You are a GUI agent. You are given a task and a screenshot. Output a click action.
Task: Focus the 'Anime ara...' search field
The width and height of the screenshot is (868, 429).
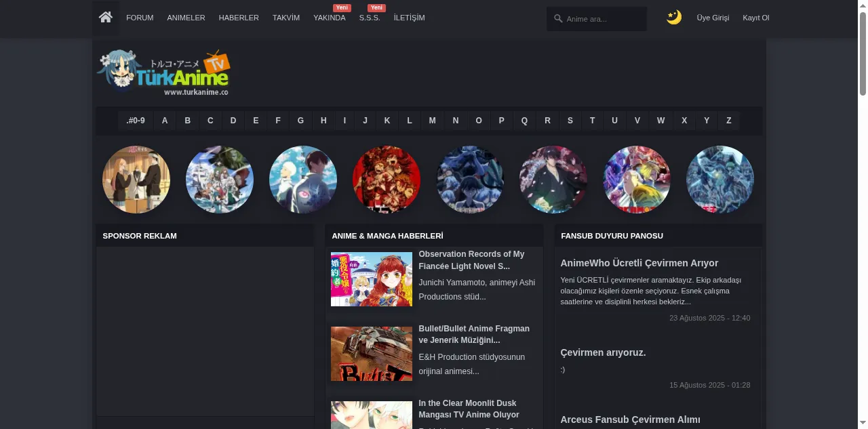click(597, 19)
